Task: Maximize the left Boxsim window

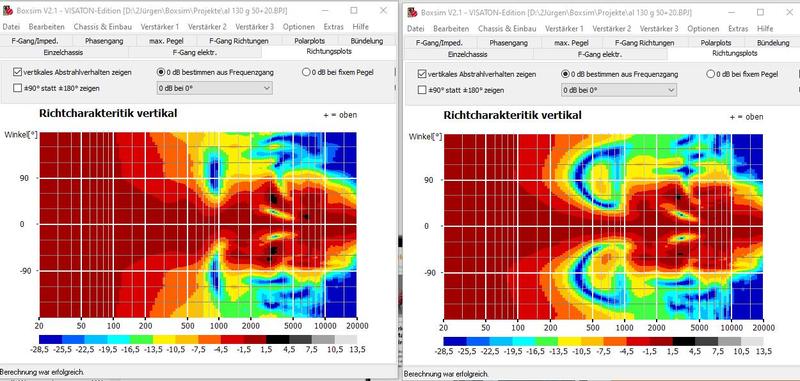Action: point(354,10)
